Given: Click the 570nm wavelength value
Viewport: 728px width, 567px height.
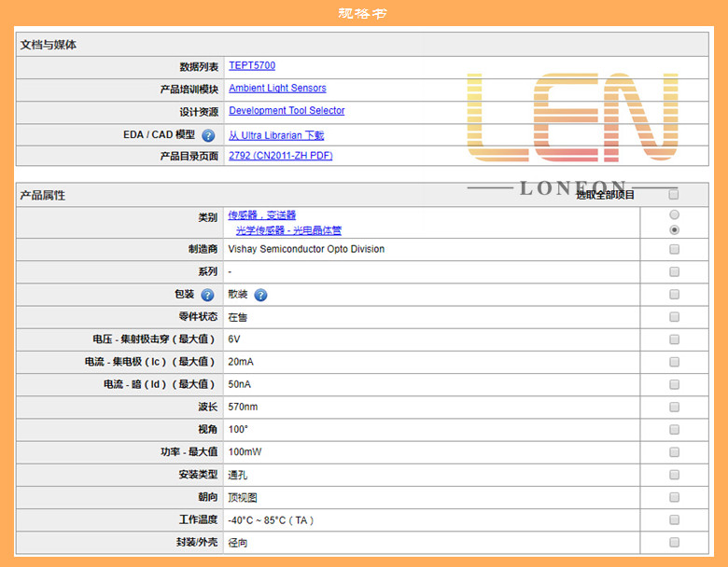Looking at the screenshot, I should [243, 407].
